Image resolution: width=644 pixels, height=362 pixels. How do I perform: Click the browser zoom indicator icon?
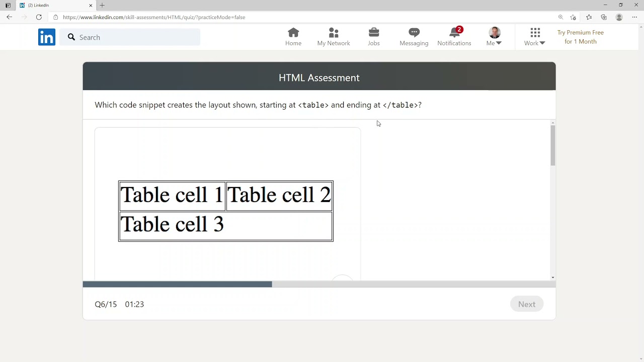[x=560, y=17]
